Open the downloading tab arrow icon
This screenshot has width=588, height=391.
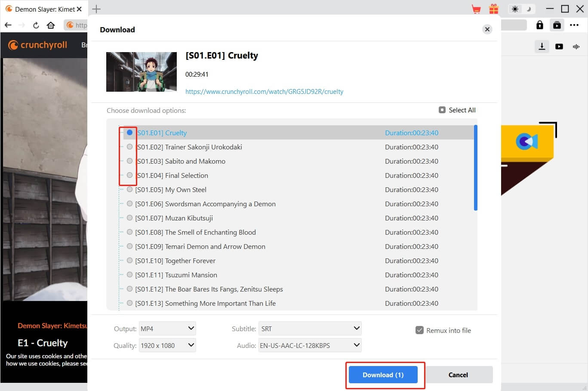click(542, 47)
